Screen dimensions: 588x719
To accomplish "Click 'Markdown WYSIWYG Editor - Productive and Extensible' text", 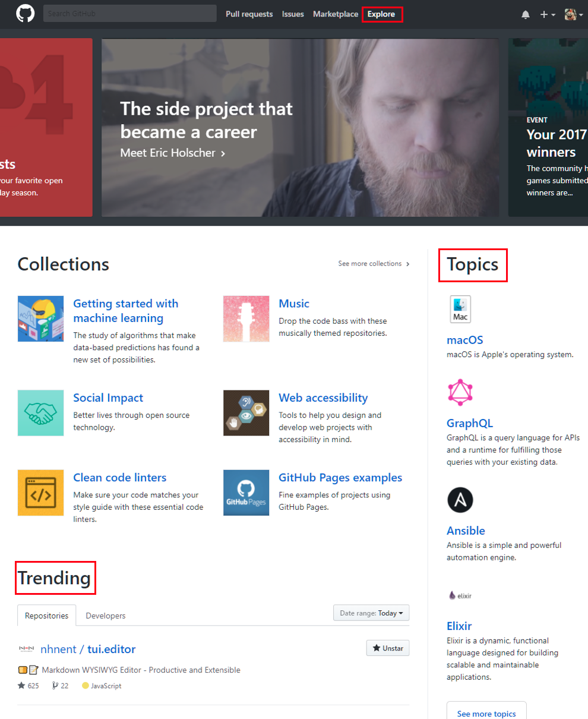I will [141, 670].
